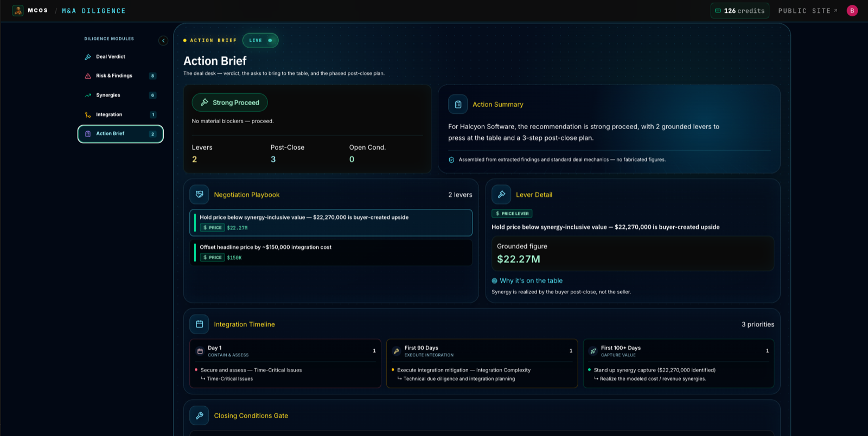Viewport: 868px width, 436px height.
Task: Click the Strong Proceed verdict badge
Action: point(229,102)
